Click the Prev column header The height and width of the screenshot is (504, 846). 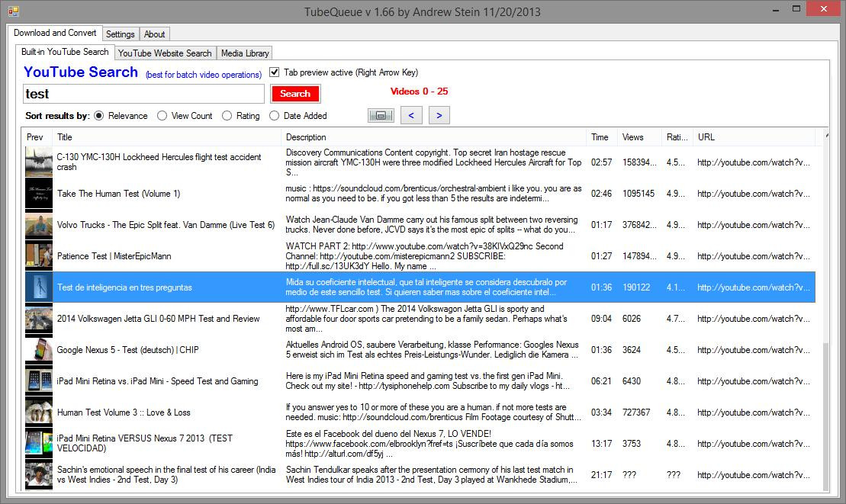click(37, 137)
